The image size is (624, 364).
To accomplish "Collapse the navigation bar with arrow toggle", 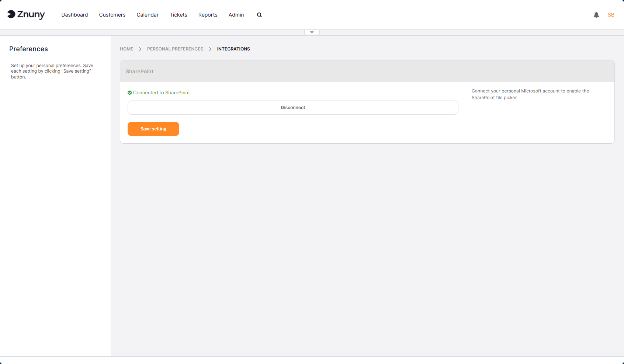I will tap(312, 32).
